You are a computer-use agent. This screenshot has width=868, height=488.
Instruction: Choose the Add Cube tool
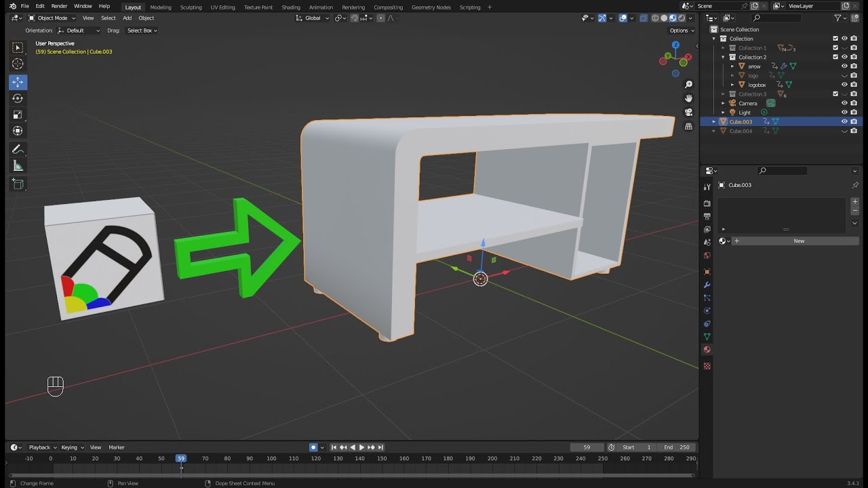coord(18,184)
